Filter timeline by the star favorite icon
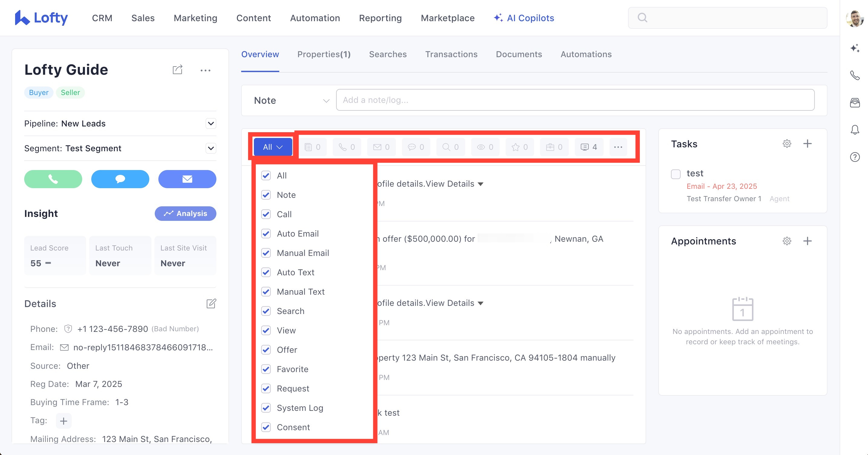 tap(519, 147)
